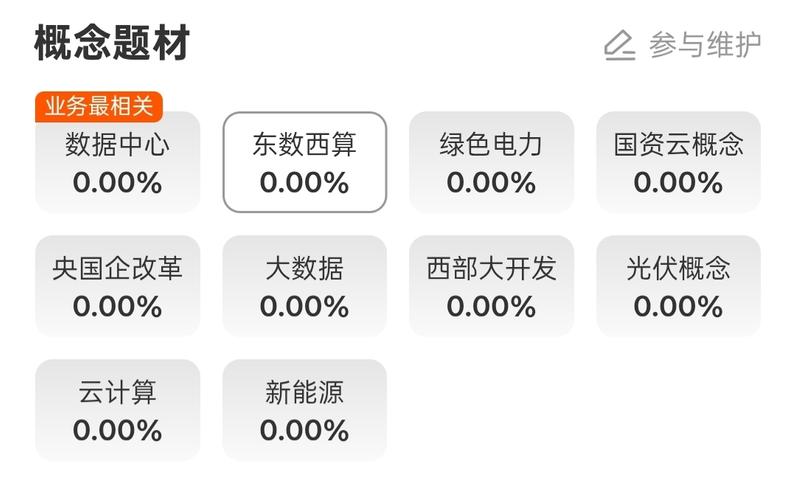Click the 概念题材 section heading
Screen dimensions: 796x500
112,43
